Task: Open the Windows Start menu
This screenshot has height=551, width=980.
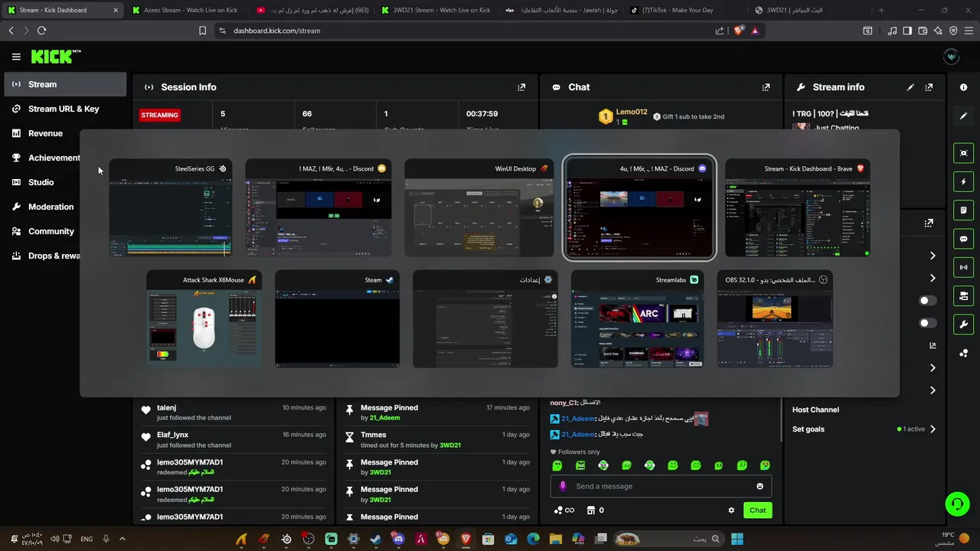Action: pos(737,539)
